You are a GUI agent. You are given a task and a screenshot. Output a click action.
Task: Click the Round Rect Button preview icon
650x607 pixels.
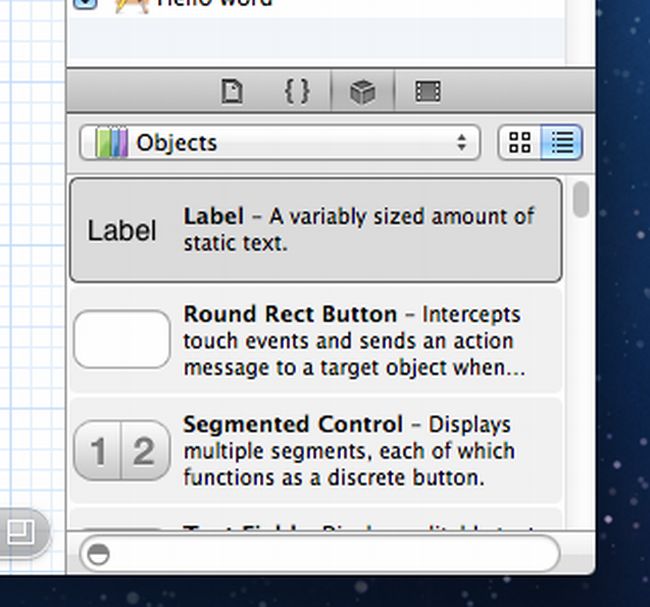click(x=122, y=339)
